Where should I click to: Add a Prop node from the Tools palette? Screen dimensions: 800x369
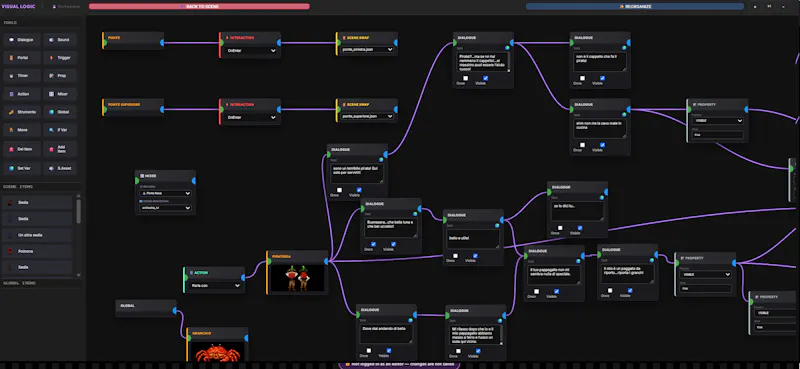point(60,76)
